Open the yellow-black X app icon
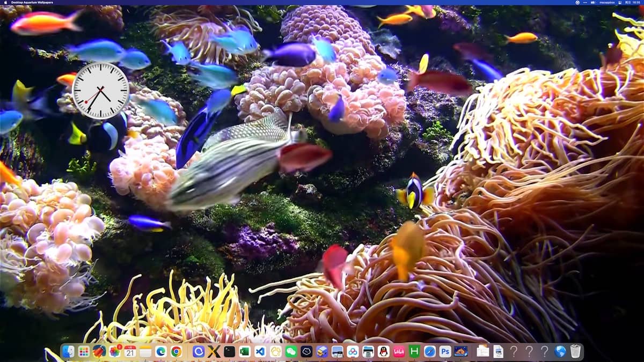This screenshot has height=362, width=644. (x=214, y=351)
